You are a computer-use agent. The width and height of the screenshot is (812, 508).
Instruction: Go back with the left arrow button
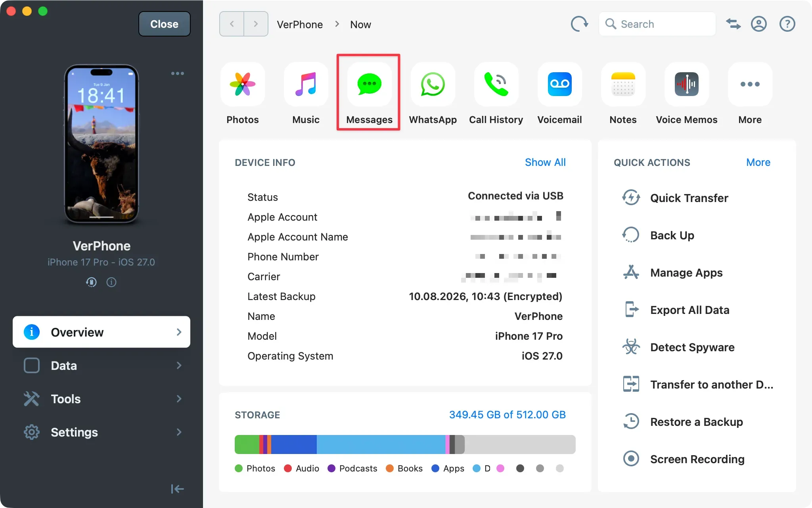pos(232,24)
